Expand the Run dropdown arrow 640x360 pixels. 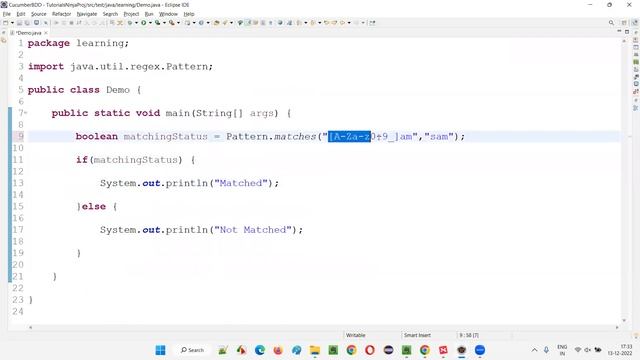150,23
